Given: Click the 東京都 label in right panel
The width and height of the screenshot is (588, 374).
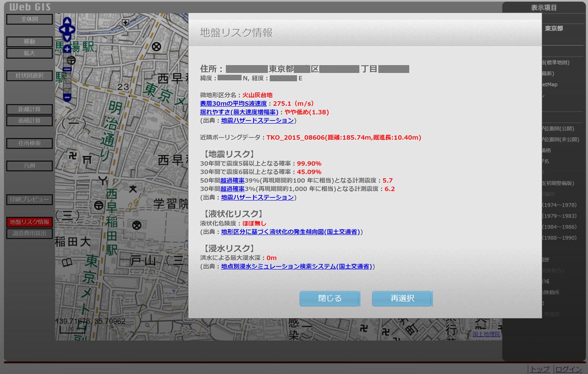Looking at the screenshot, I should pos(554,29).
